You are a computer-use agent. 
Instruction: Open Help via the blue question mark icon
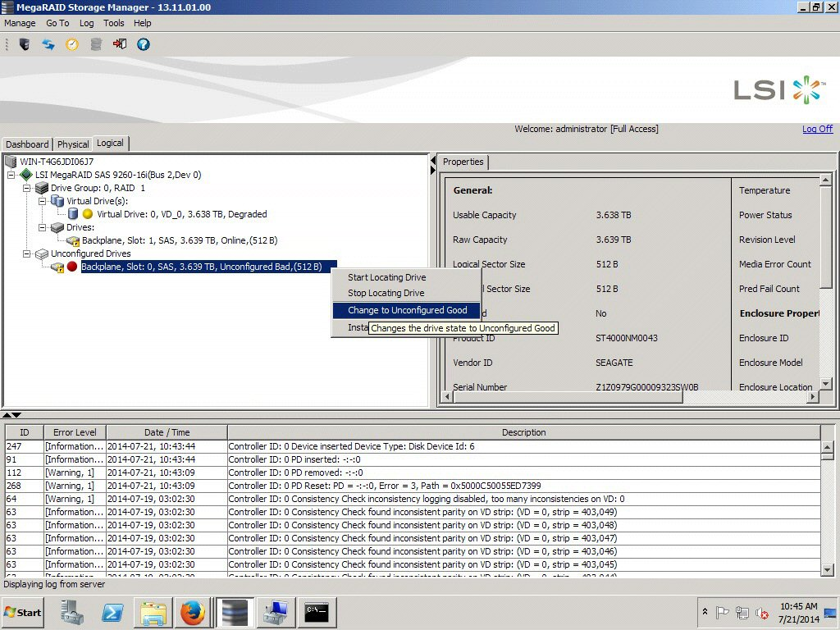click(143, 44)
